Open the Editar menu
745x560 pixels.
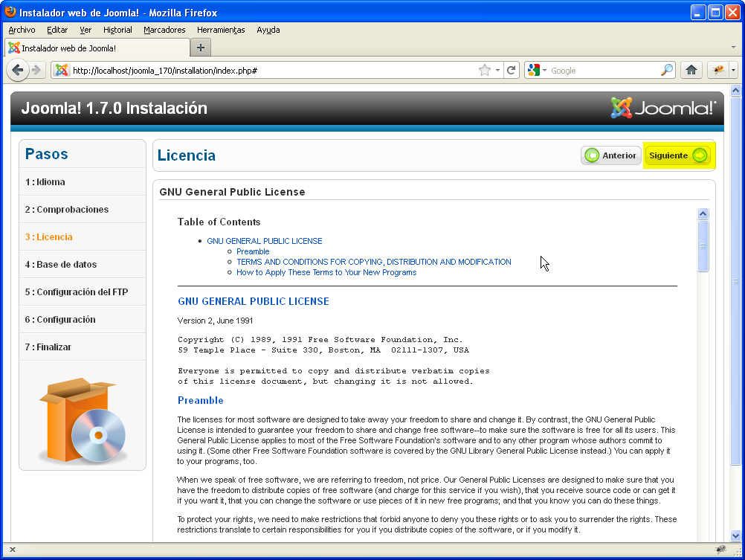(x=57, y=30)
